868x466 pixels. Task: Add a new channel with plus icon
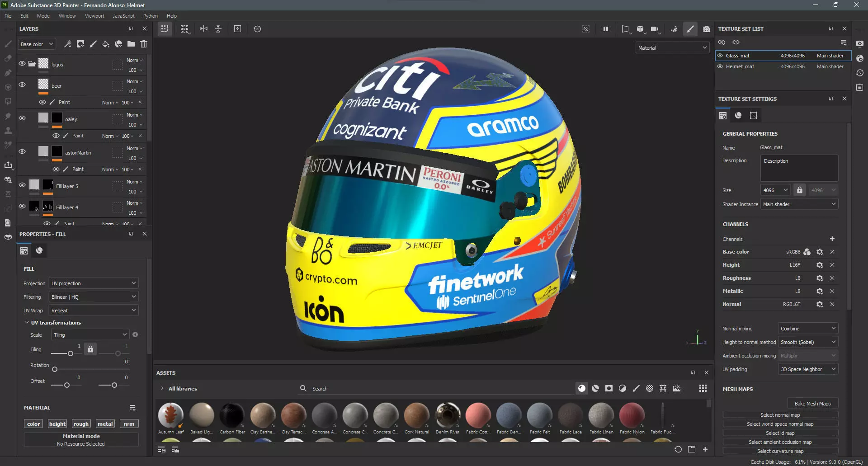click(832, 239)
